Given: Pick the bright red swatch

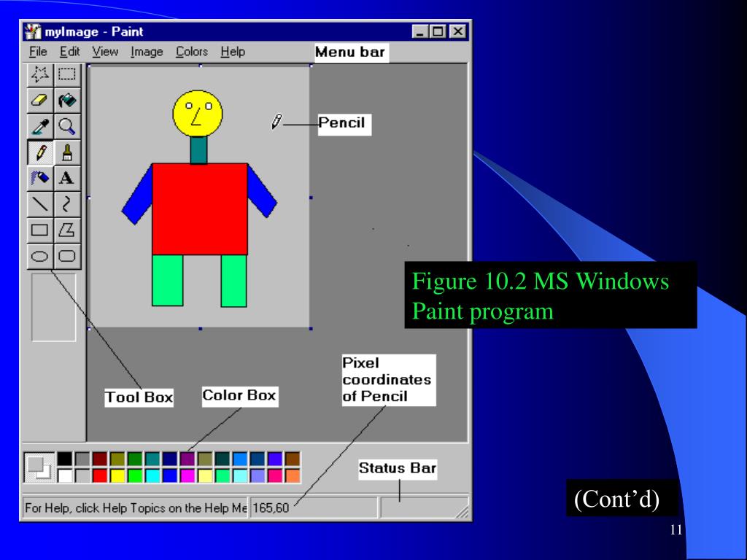Looking at the screenshot, I should click(100, 475).
